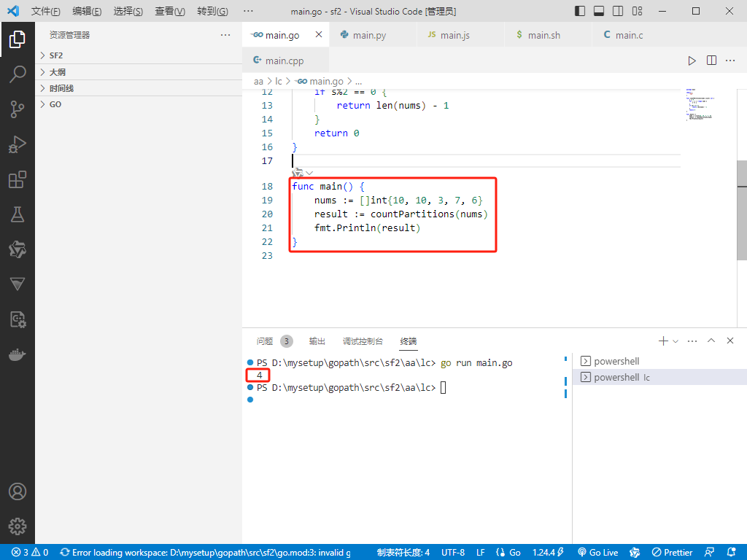Select the first powershell terminal
This screenshot has height=560, width=747.
click(x=659, y=362)
